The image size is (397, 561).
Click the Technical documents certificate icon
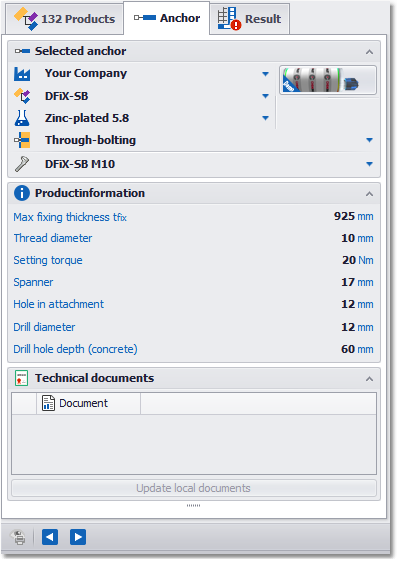pos(21,378)
